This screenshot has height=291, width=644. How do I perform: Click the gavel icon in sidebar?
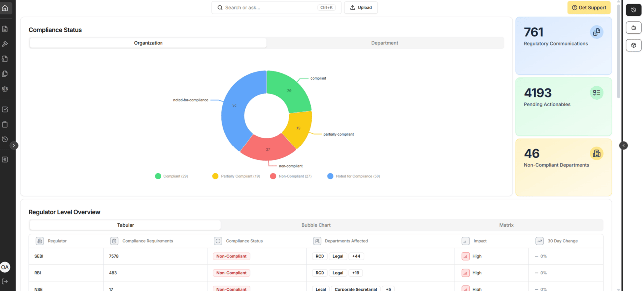(x=5, y=44)
